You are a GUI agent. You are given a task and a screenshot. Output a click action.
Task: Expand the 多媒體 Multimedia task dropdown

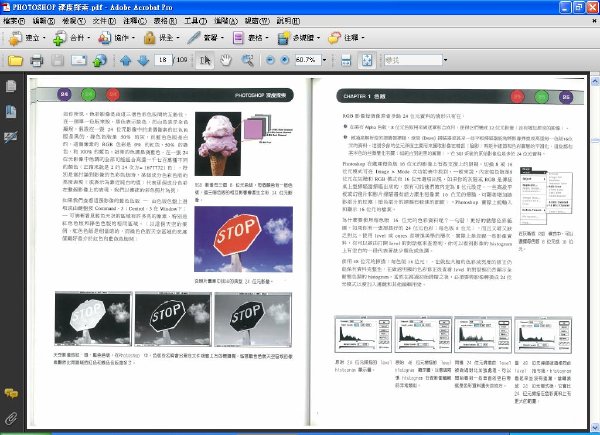click(318, 38)
